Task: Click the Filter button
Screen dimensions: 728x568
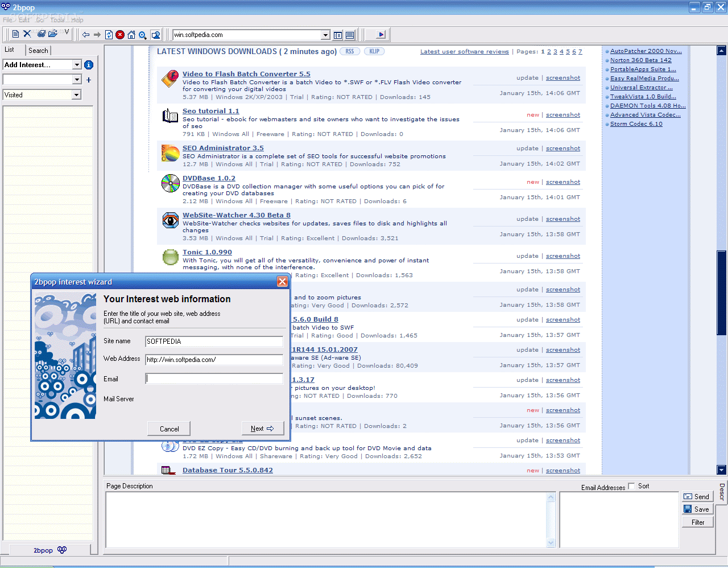Action: [697, 522]
